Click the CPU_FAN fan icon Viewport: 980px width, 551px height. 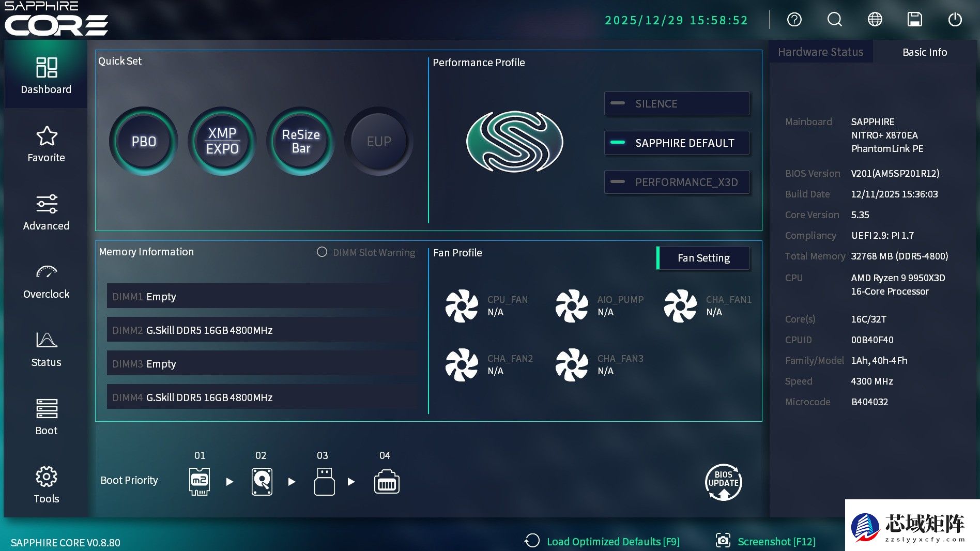pyautogui.click(x=462, y=305)
